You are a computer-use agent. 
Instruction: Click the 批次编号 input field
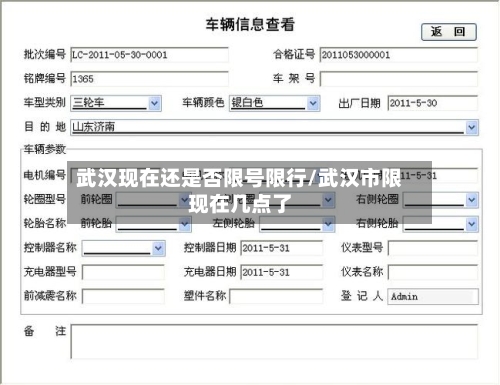coord(149,55)
